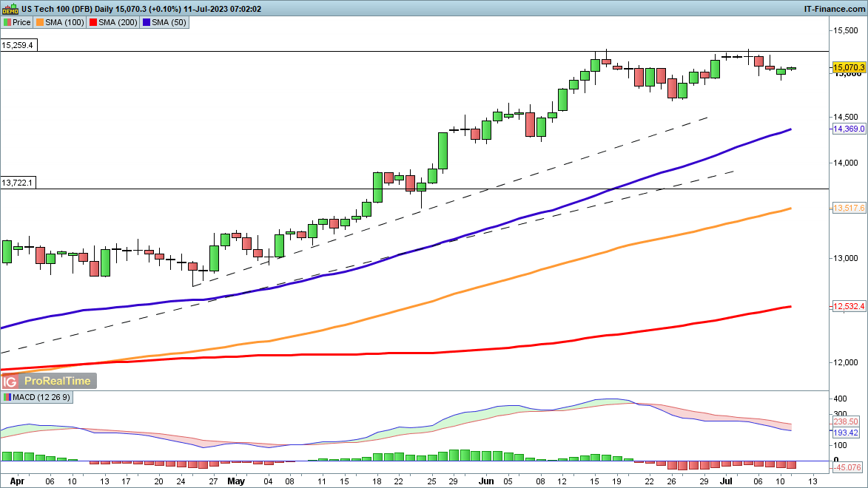
Task: Click the green Price color swatch
Action: point(7,23)
